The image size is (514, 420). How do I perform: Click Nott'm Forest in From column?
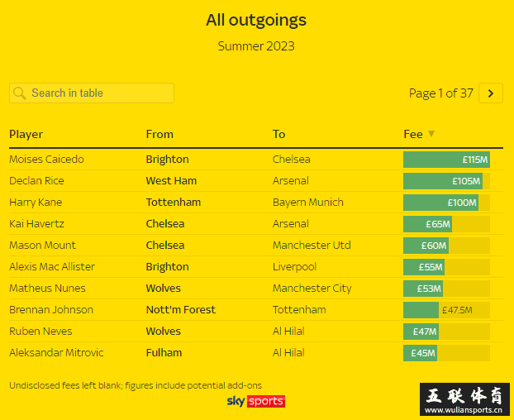point(181,310)
